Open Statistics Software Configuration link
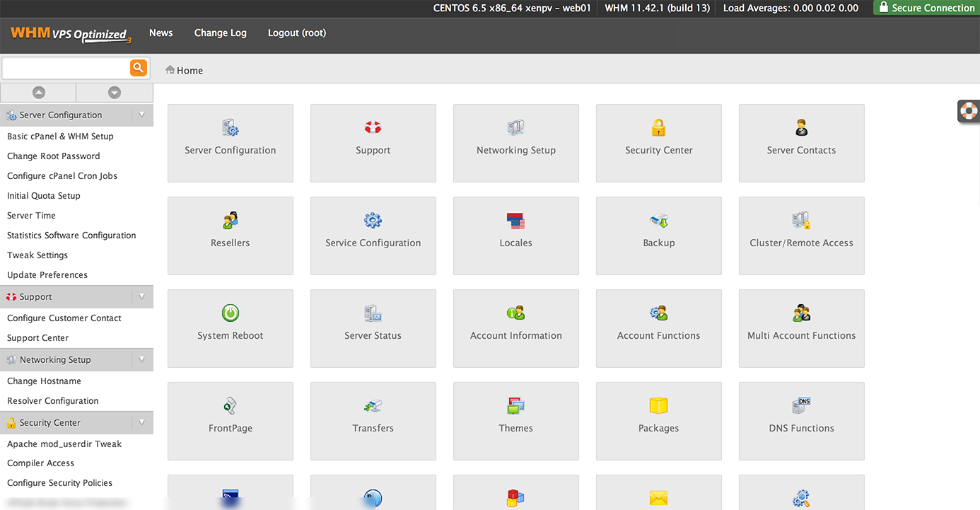Image resolution: width=980 pixels, height=510 pixels. click(71, 235)
